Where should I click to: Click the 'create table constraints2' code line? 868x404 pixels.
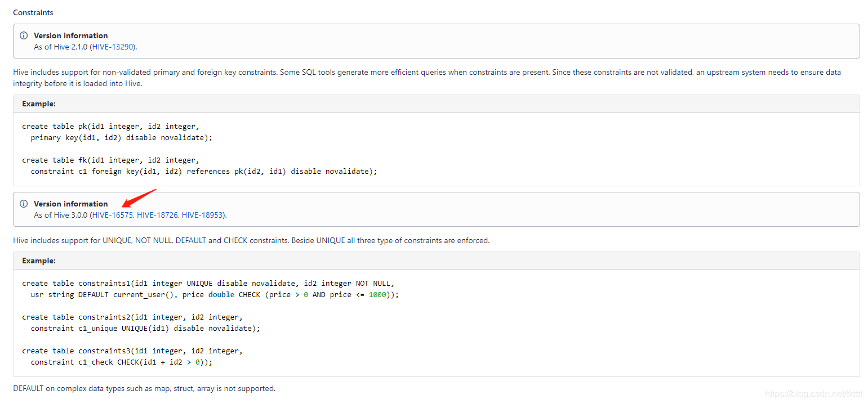(132, 317)
